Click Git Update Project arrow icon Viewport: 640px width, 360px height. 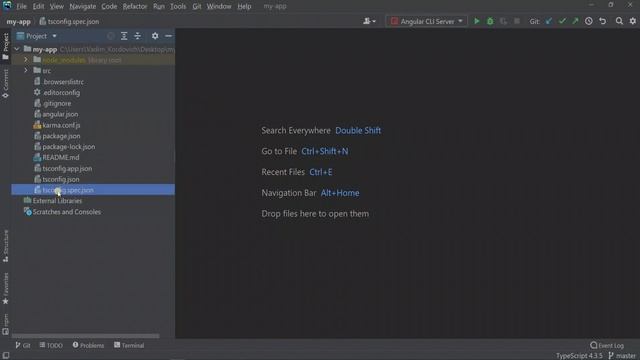click(x=549, y=21)
